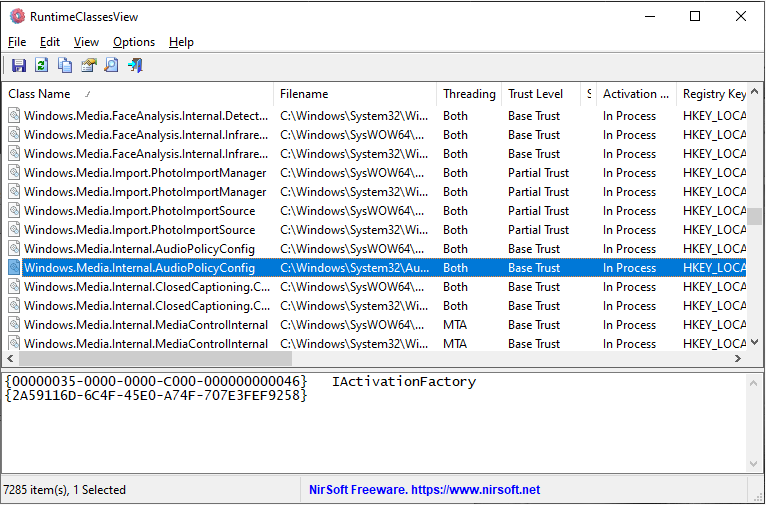Screen dimensions: 766x505
Task: Click the icon of the SysWOW64 AudioPolicyConfig row
Action: (15, 249)
